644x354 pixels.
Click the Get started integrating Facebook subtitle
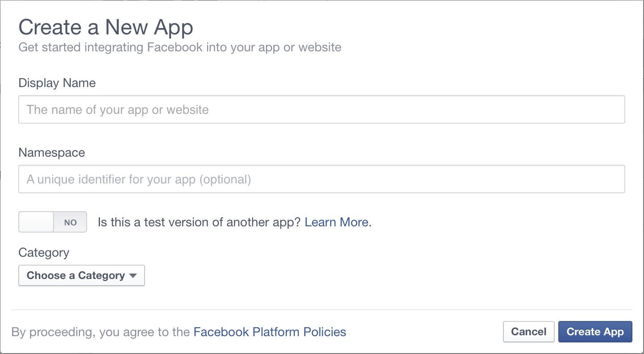pyautogui.click(x=180, y=47)
